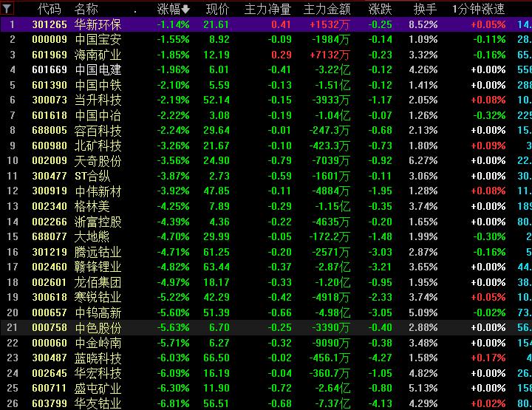Click 现价 value 66.50

(x=216, y=358)
